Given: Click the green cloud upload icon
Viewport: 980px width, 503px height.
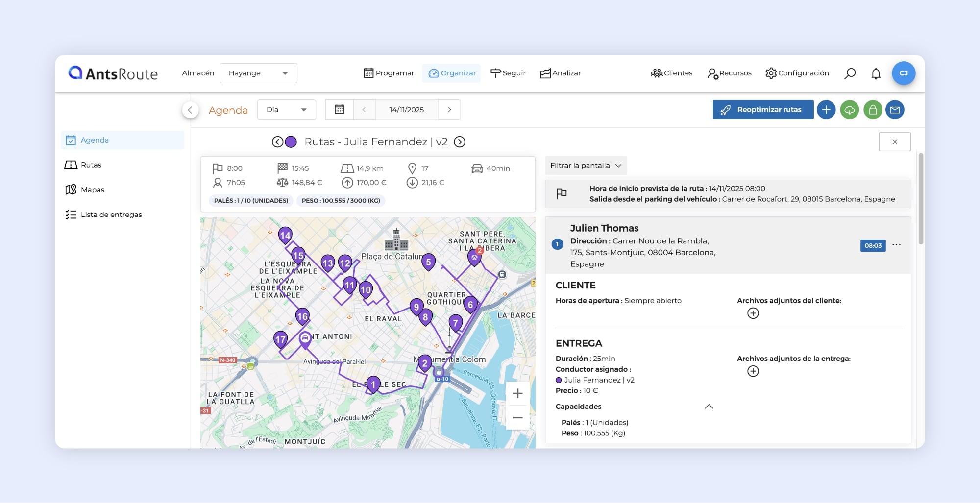Looking at the screenshot, I should 850,110.
